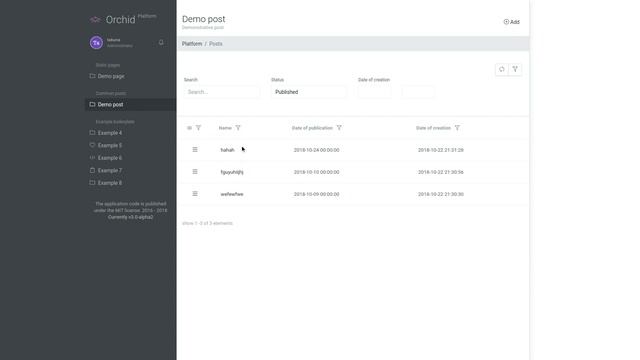Click the Platform breadcrumb link
Viewport: 640px width, 360px height.
pos(192,44)
